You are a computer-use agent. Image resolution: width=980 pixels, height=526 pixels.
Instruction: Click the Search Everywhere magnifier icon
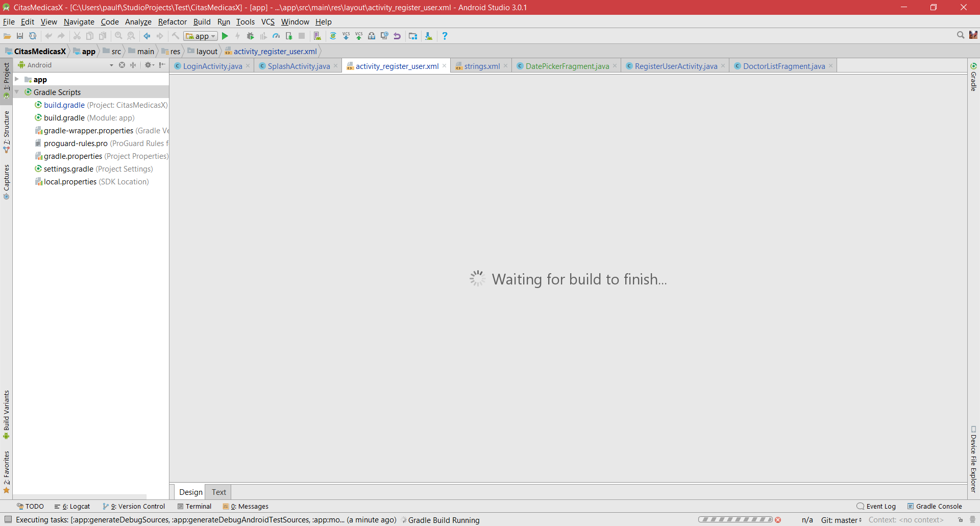pyautogui.click(x=960, y=35)
